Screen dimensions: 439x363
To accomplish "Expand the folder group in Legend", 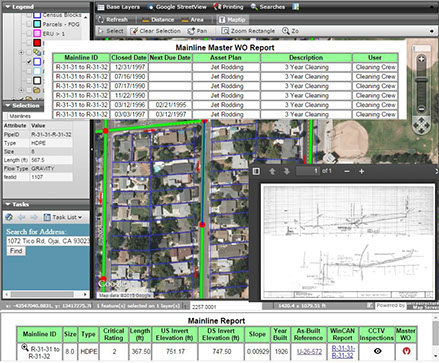I will pos(21,90).
